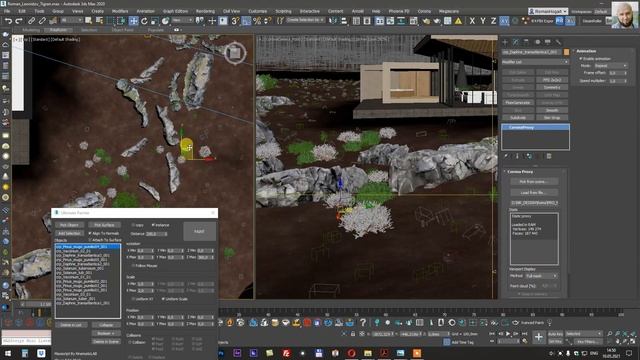Open the Create tab plus icon
This screenshot has height=360, width=640.
505,42
